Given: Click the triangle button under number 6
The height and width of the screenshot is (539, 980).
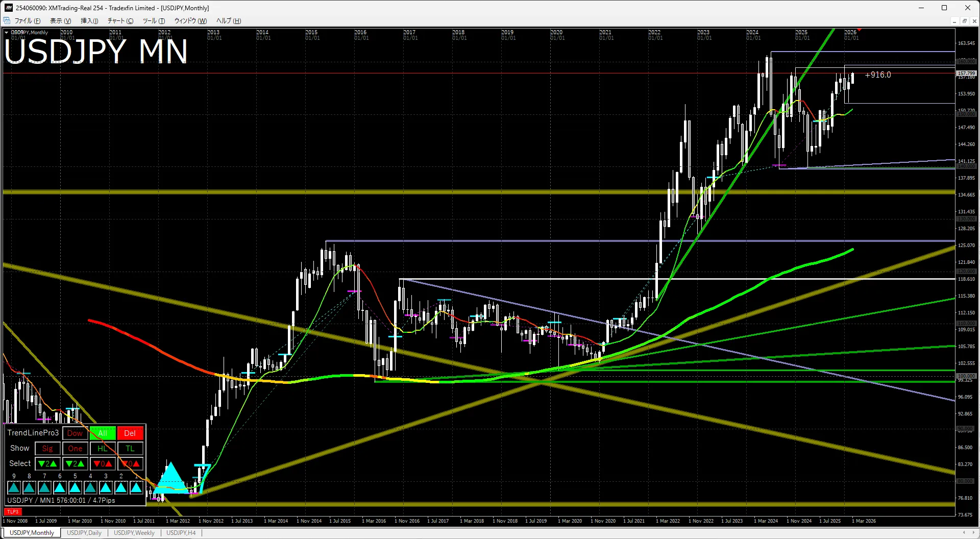Looking at the screenshot, I should (60, 488).
